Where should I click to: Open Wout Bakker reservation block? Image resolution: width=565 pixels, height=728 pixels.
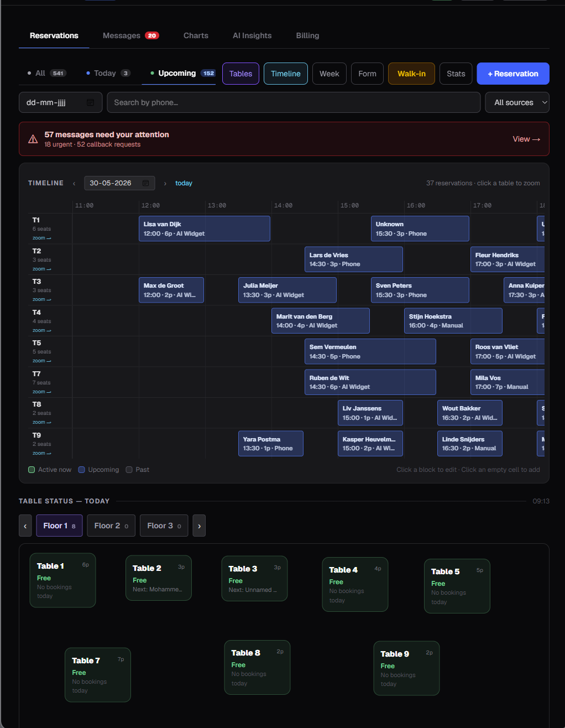[x=470, y=413]
